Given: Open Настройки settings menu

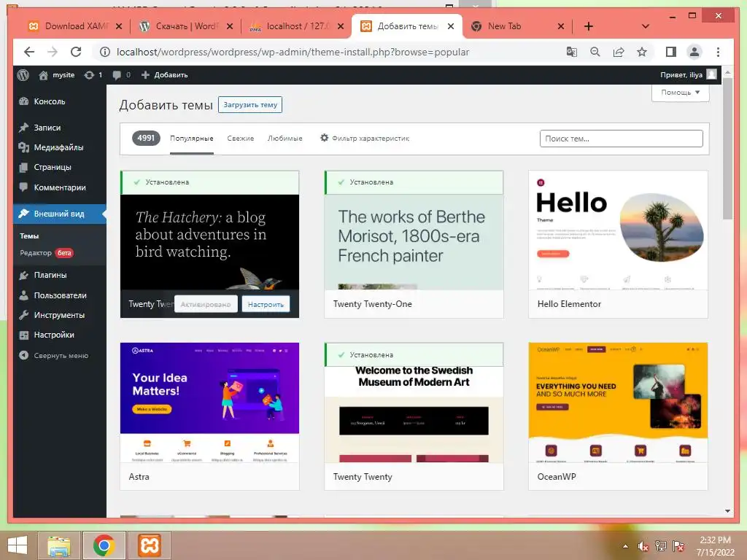Looking at the screenshot, I should (x=60, y=335).
